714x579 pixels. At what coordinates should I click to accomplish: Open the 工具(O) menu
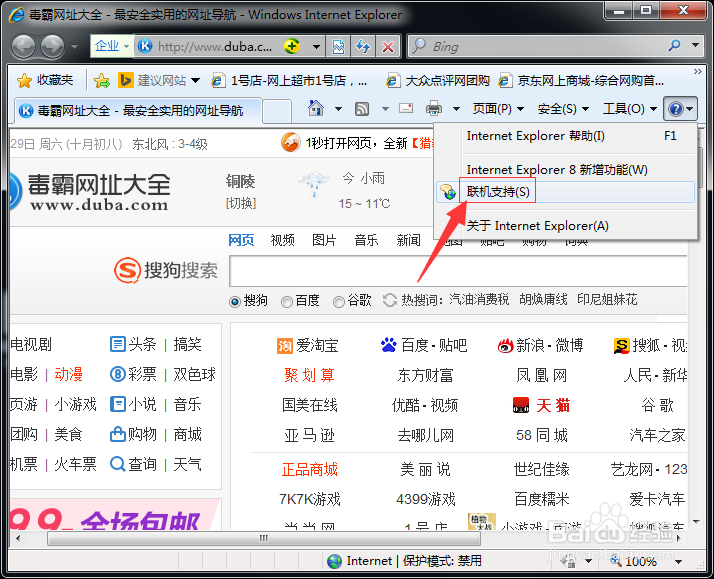click(629, 109)
